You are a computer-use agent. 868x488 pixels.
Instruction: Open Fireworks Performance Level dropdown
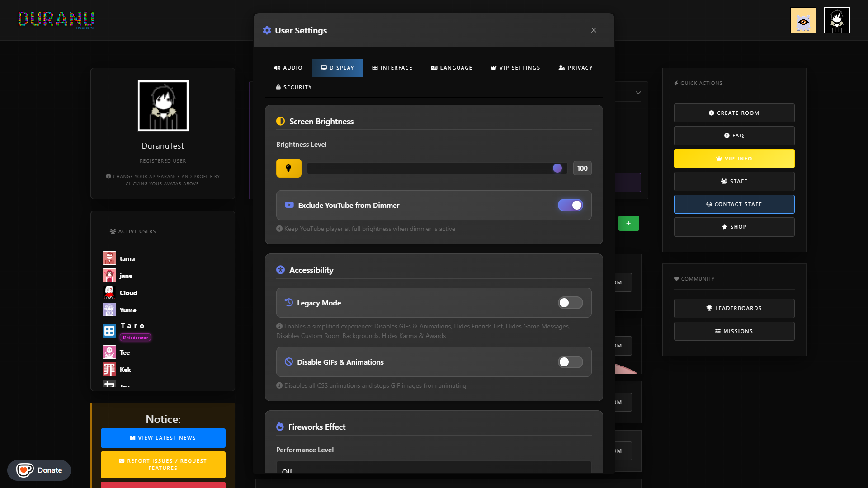click(x=433, y=468)
